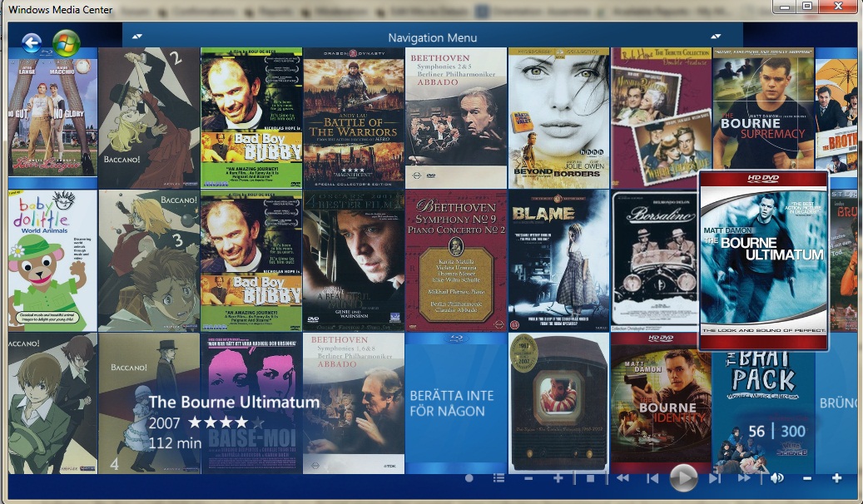Viewport: 863px width, 504px height.
Task: Increase volume with the plus button
Action: (x=836, y=478)
